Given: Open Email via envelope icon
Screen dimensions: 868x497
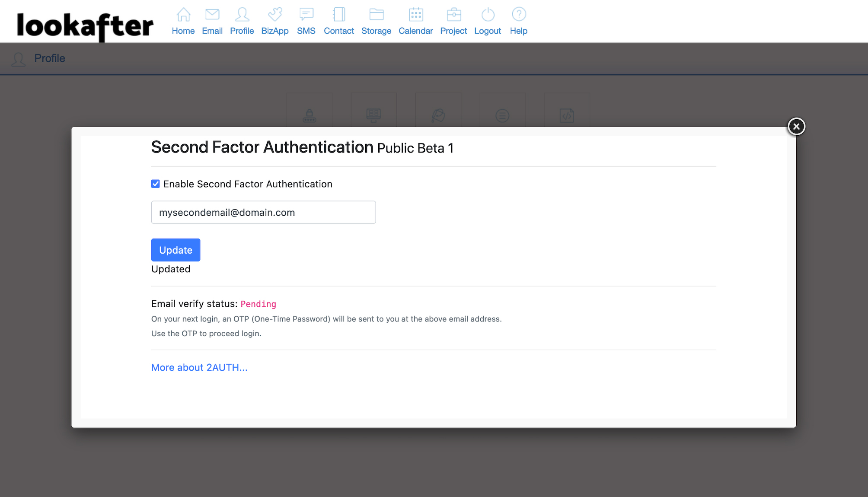Looking at the screenshot, I should click(212, 15).
